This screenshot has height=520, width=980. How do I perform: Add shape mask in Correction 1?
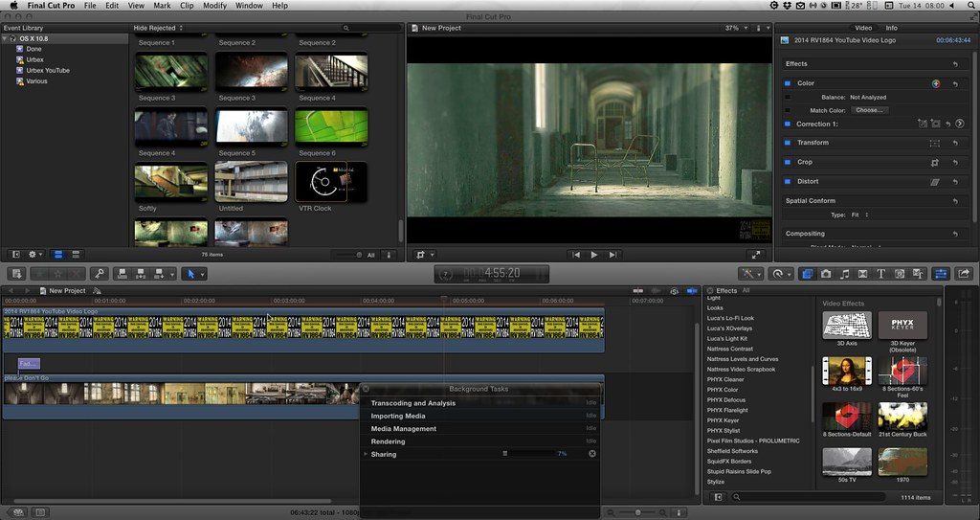click(x=936, y=124)
